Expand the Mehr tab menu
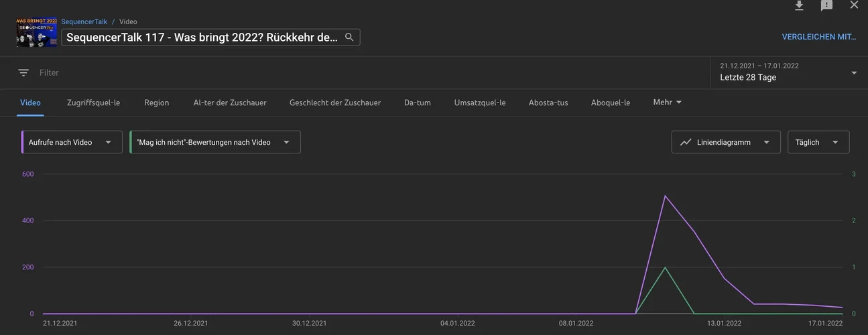 (x=668, y=103)
